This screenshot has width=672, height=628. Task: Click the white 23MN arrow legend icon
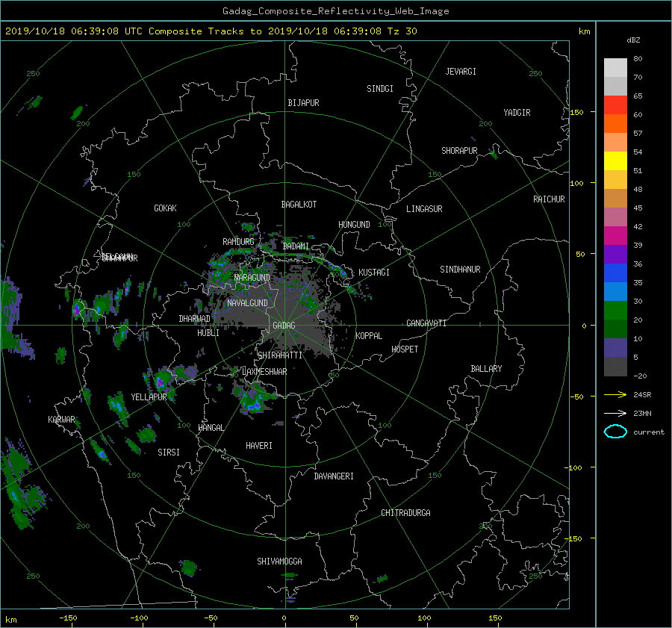(x=615, y=413)
